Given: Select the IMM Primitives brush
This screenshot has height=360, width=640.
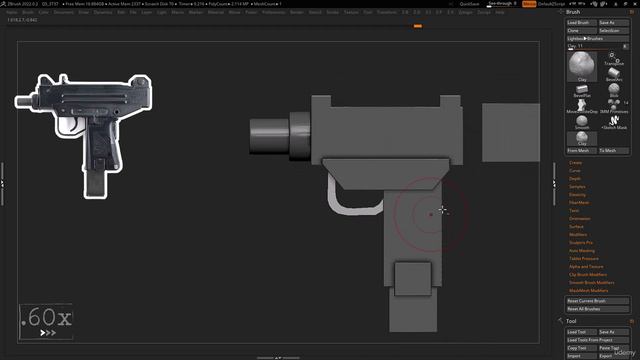Looking at the screenshot, I should click(614, 107).
